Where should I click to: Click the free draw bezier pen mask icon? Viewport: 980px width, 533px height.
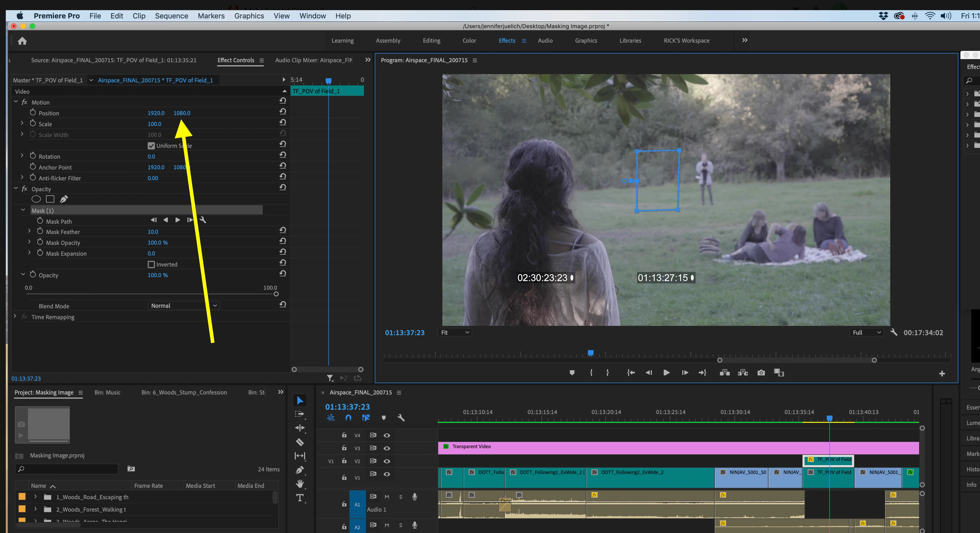click(x=64, y=199)
